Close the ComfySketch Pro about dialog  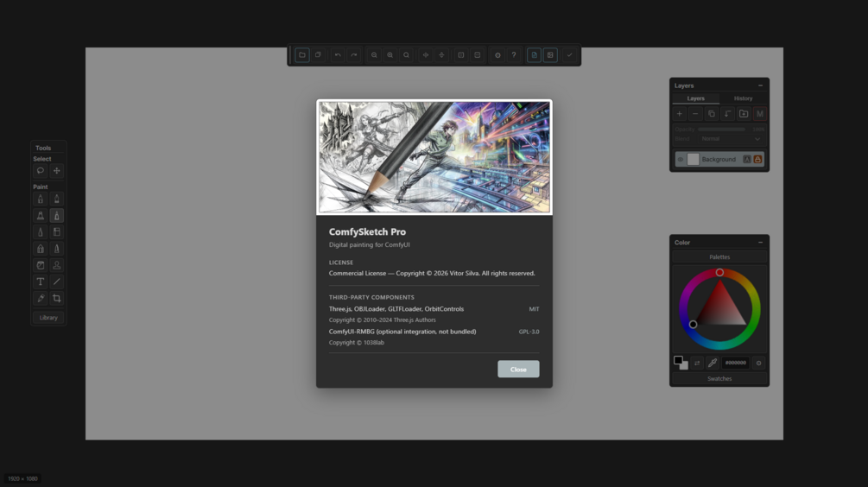click(518, 369)
